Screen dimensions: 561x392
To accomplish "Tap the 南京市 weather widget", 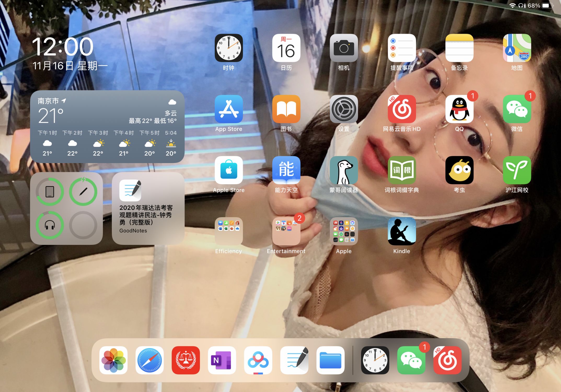I will coord(107,127).
